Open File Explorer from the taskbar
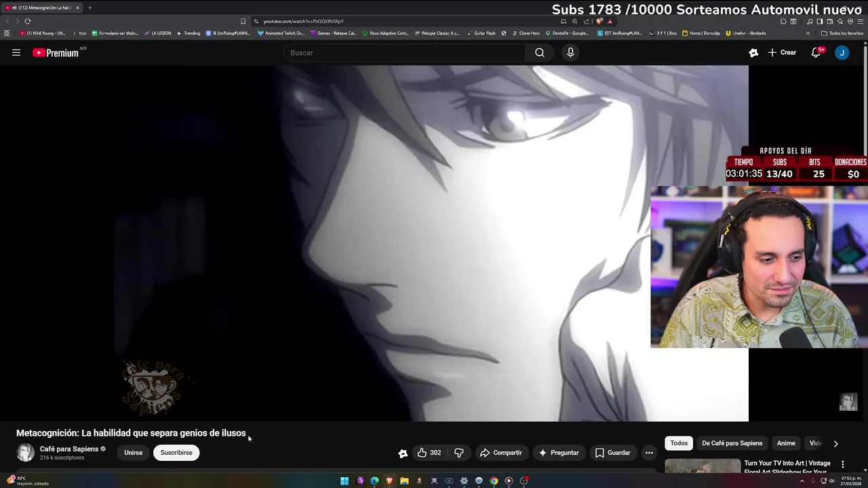Screen dimensions: 868x488 (404, 481)
